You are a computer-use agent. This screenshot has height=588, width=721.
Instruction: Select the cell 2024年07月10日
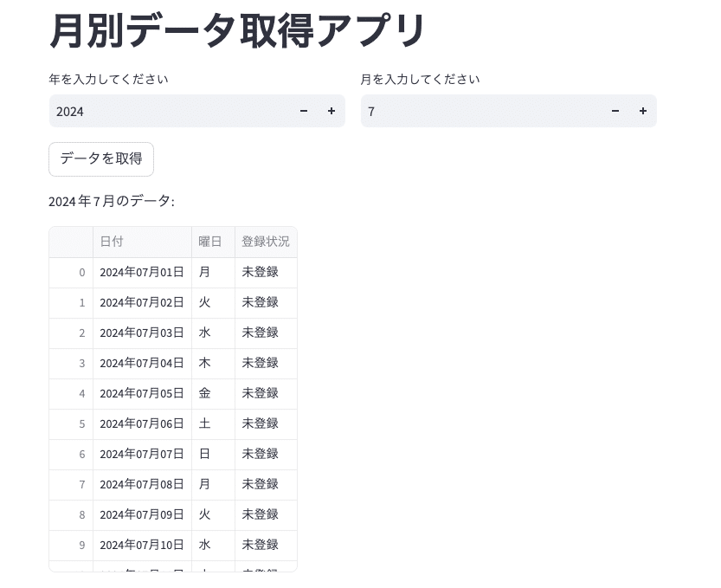(x=142, y=546)
